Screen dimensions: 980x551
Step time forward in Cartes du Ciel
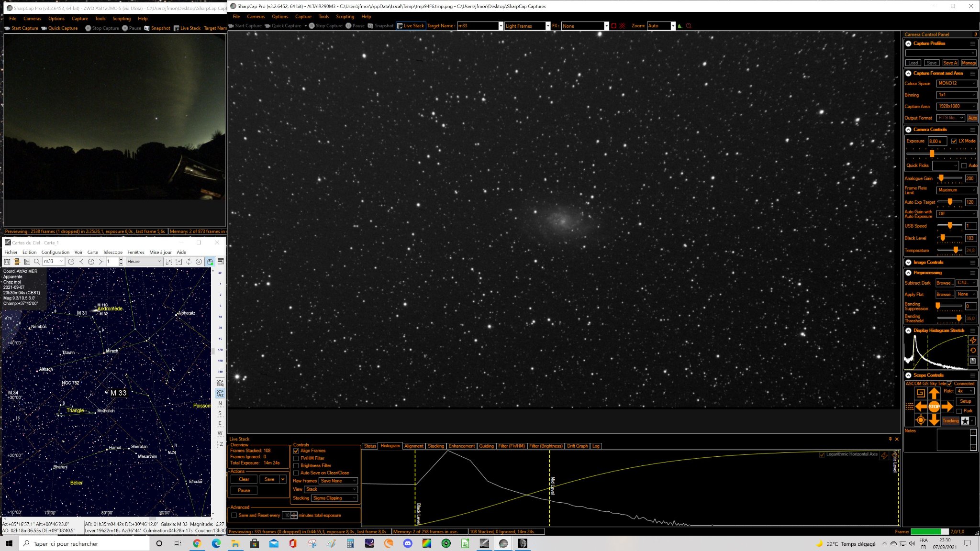[100, 262]
